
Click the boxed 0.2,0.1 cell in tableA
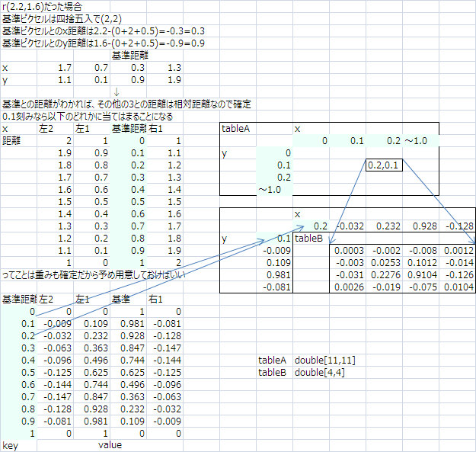384,165
